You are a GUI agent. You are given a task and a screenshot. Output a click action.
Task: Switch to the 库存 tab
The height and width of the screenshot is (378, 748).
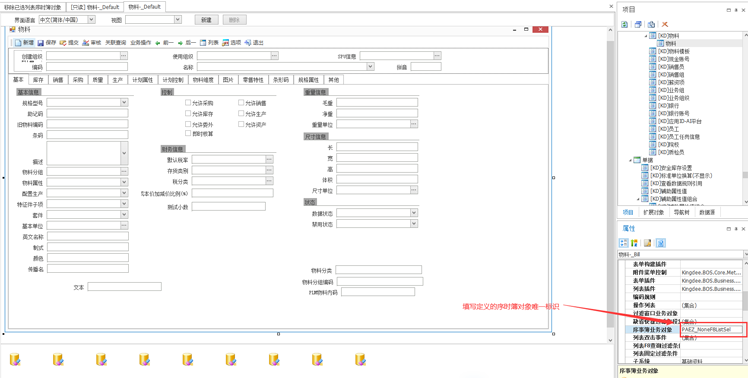[38, 80]
